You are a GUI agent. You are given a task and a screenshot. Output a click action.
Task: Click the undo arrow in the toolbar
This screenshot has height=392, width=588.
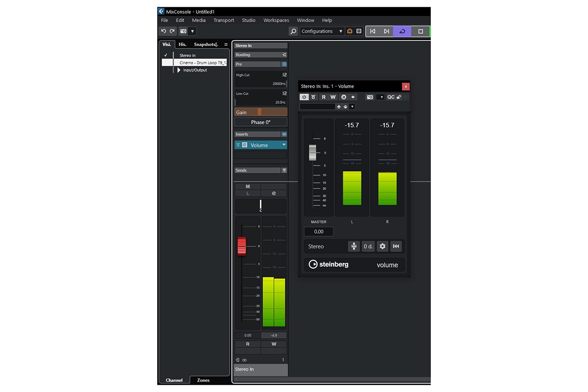pyautogui.click(x=164, y=31)
